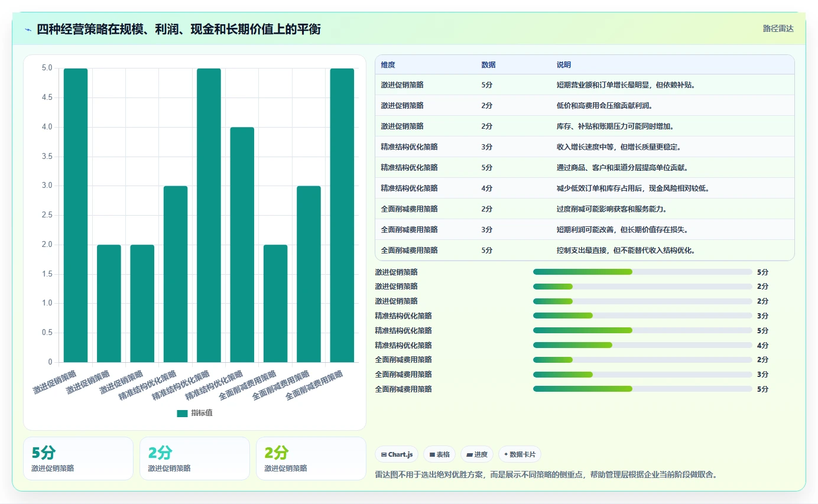
Task: Select the row 控制支出最直接，但不能替代收入结构优化。
Action: point(585,250)
